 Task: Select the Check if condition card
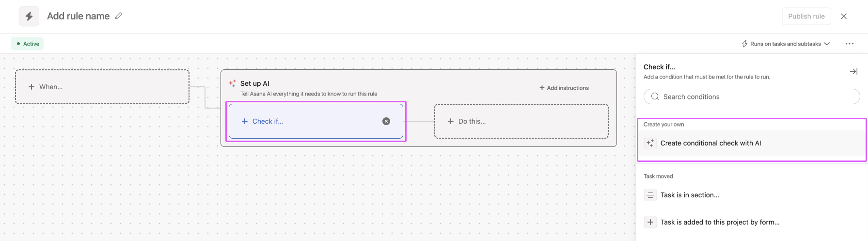[316, 121]
